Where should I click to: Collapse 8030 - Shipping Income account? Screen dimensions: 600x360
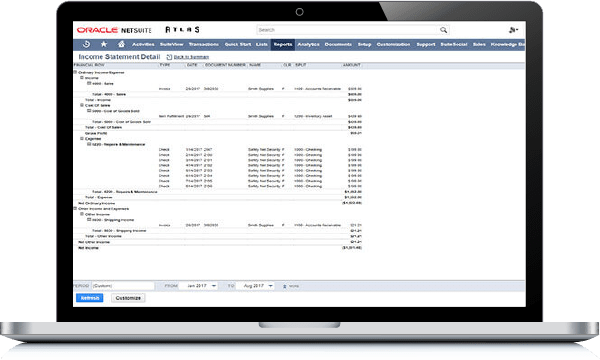point(89,220)
